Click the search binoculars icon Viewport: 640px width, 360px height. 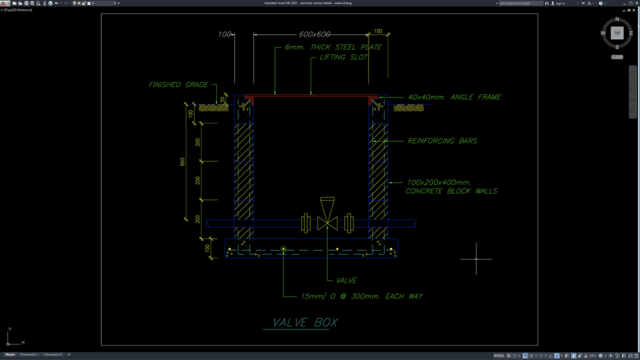tap(547, 3)
